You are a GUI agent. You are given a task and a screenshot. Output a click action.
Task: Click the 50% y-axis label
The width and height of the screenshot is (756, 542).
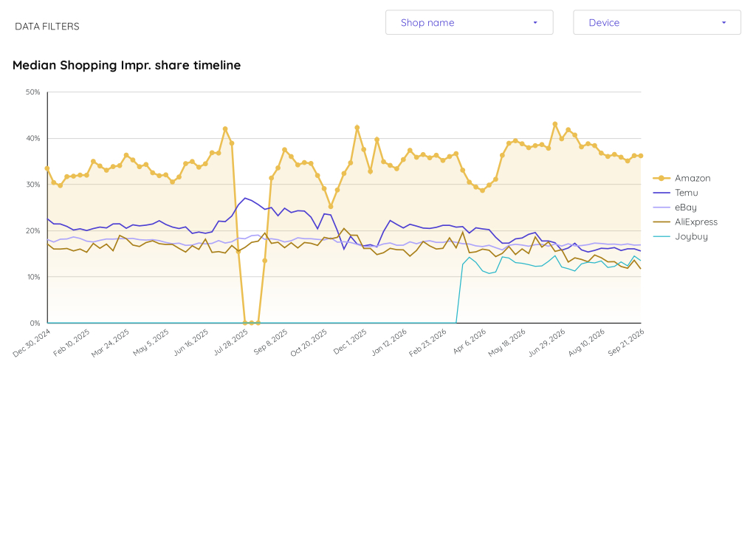[32, 92]
